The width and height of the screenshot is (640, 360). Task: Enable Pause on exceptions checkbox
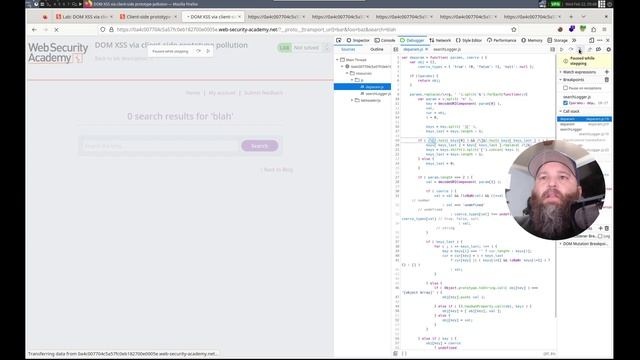click(565, 88)
